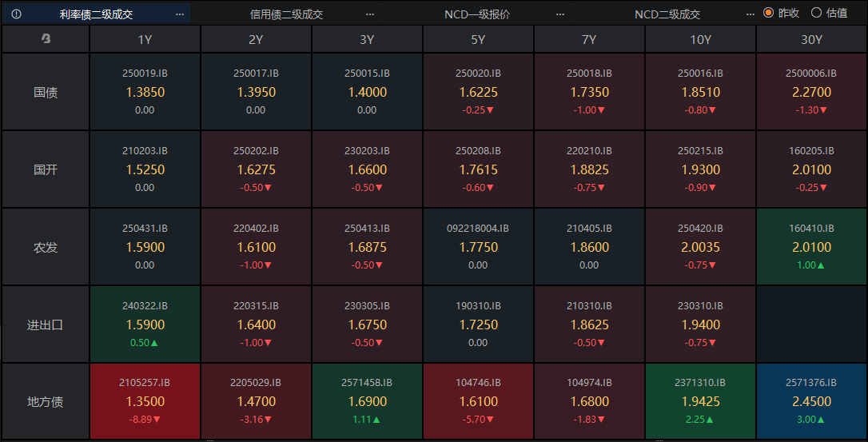Click the blue 2571376.IB 地方债 30Y cell
Image resolution: width=868 pixels, height=442 pixels.
(x=811, y=401)
